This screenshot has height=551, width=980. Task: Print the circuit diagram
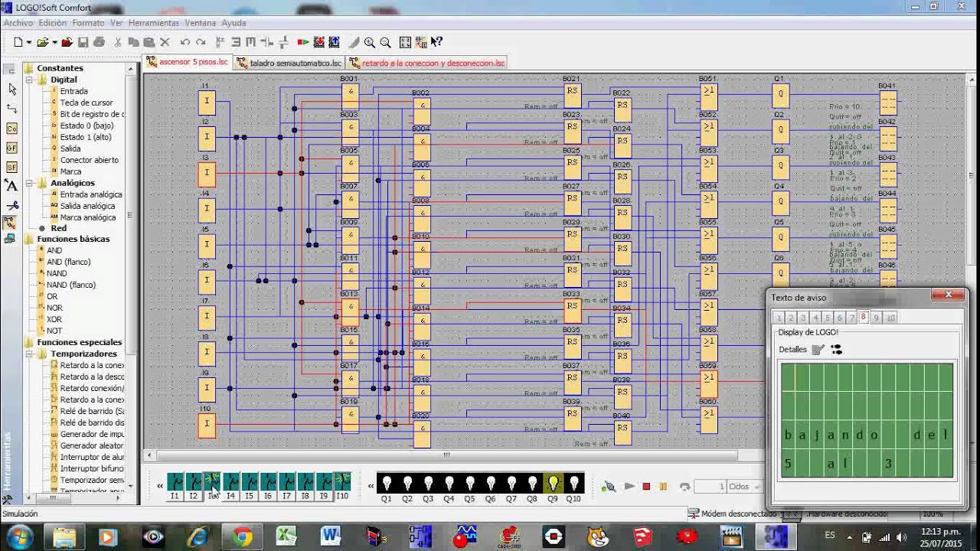click(99, 43)
